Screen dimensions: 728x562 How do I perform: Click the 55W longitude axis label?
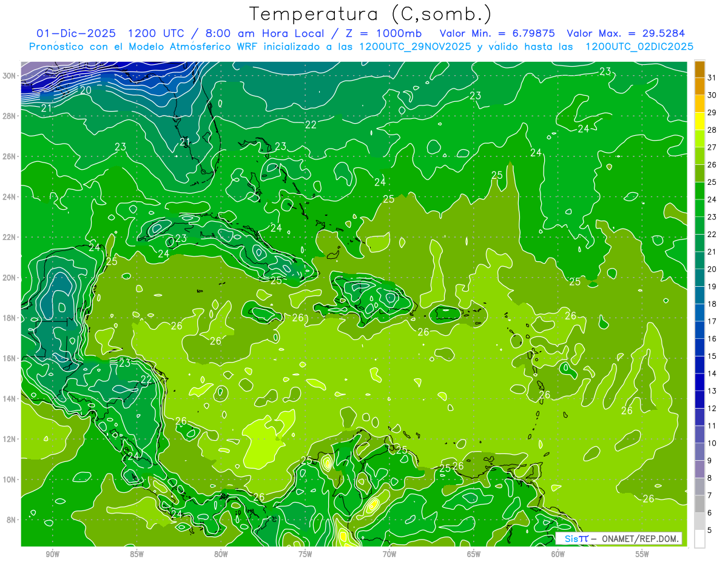[642, 555]
